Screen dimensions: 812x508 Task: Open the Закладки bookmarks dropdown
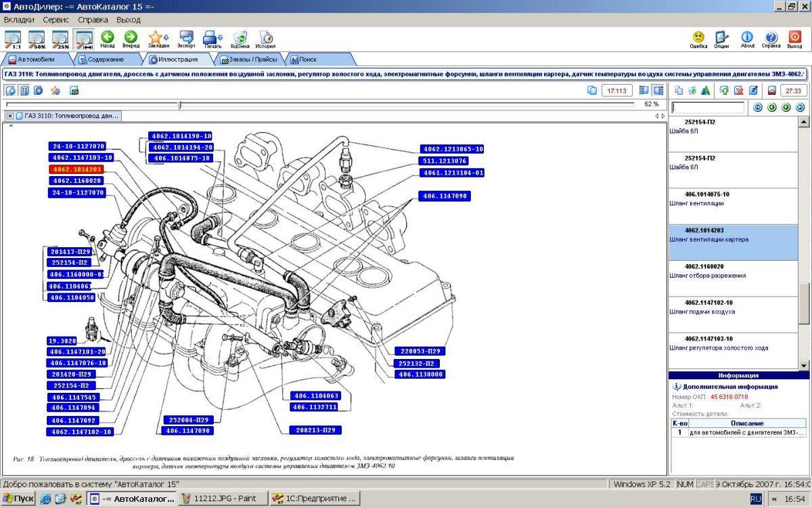158,39
